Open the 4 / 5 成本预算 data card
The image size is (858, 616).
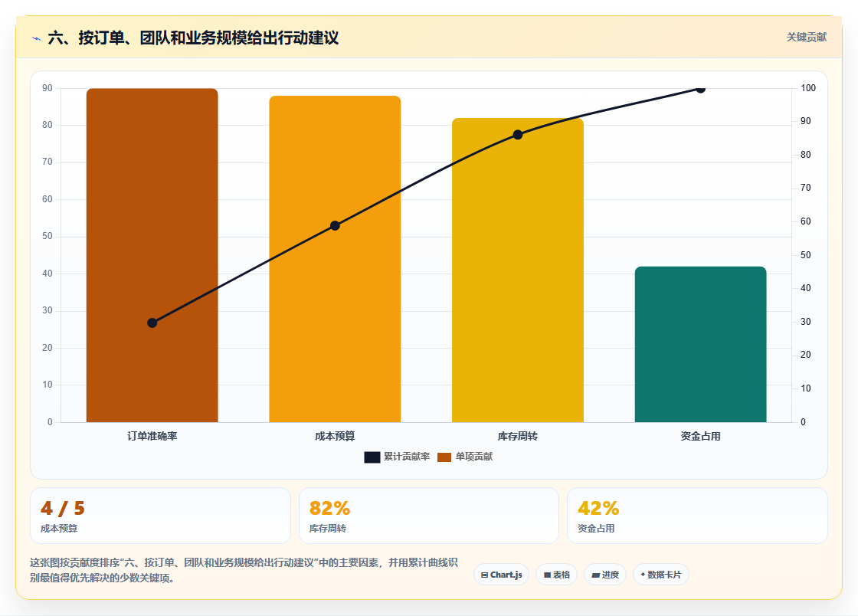[160, 516]
